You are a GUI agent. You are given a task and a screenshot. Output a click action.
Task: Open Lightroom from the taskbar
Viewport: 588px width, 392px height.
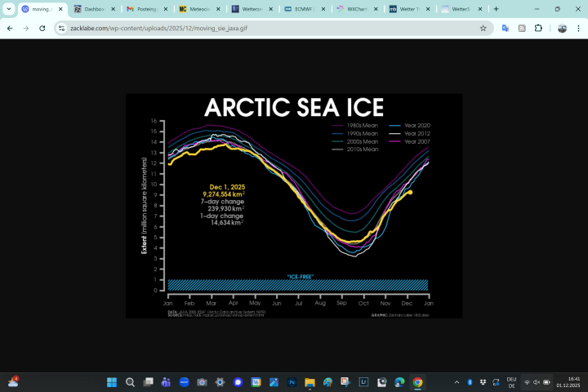tap(363, 381)
